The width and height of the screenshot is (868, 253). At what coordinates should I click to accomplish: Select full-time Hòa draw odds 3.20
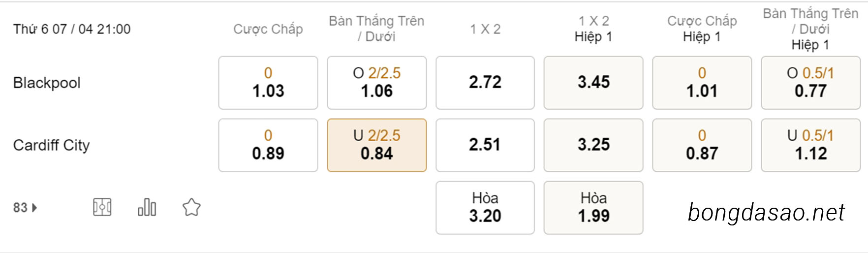(x=485, y=208)
